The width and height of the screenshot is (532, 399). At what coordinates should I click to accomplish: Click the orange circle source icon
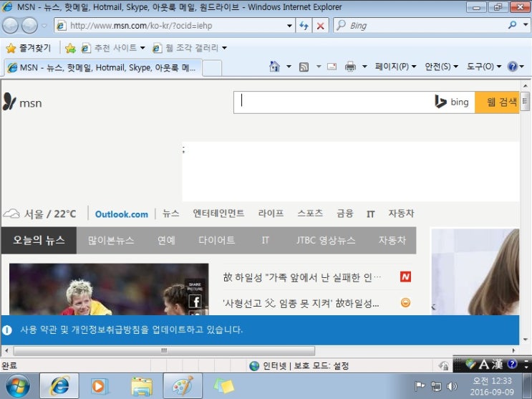coord(405,302)
